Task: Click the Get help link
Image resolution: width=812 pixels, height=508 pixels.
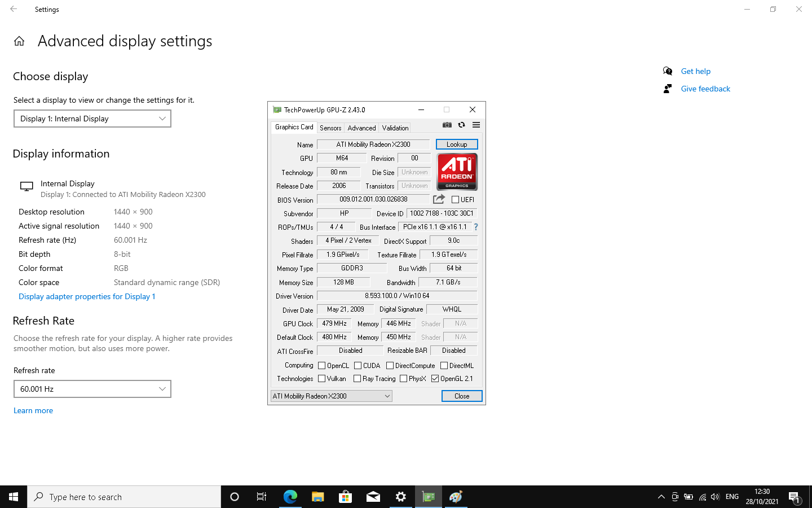Action: (695, 71)
